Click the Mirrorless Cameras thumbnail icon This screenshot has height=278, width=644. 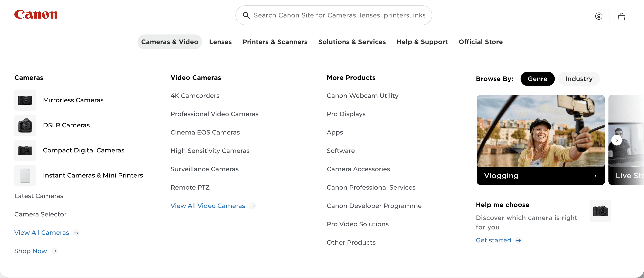click(x=25, y=100)
